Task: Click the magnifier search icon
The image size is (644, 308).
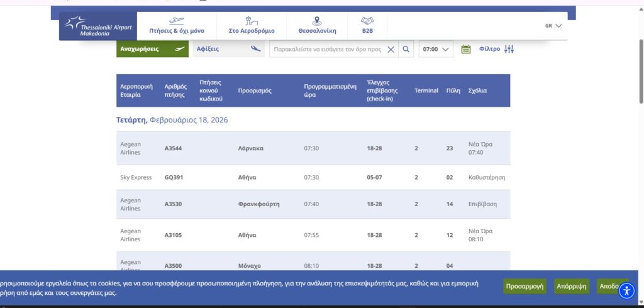Action: point(406,49)
